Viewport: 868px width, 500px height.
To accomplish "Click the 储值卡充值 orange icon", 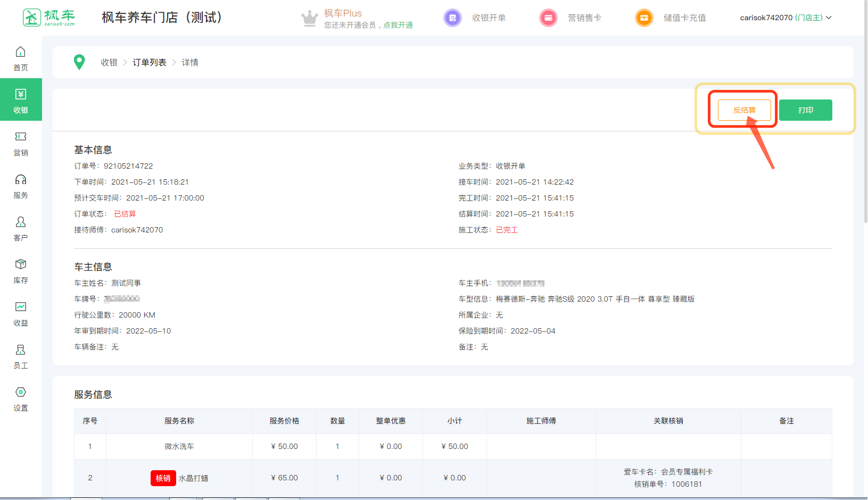I will pos(644,18).
